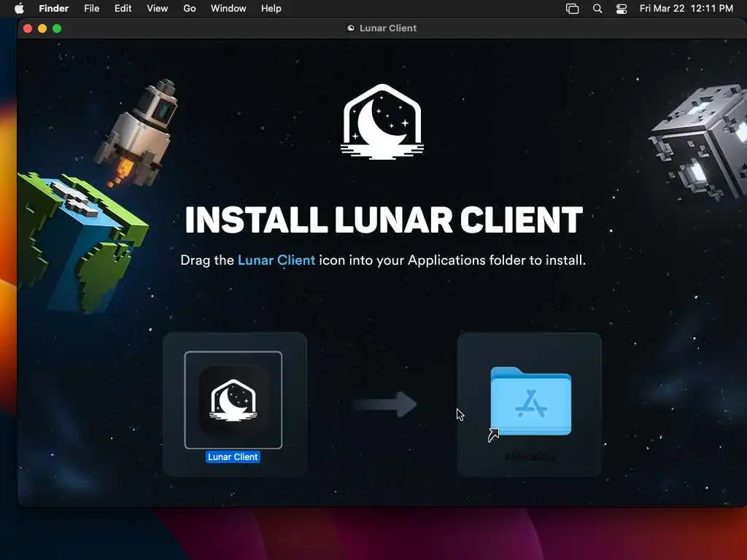Screen dimensions: 747x560
Task: Click the Stage Manager menu bar icon
Action: [572, 9]
